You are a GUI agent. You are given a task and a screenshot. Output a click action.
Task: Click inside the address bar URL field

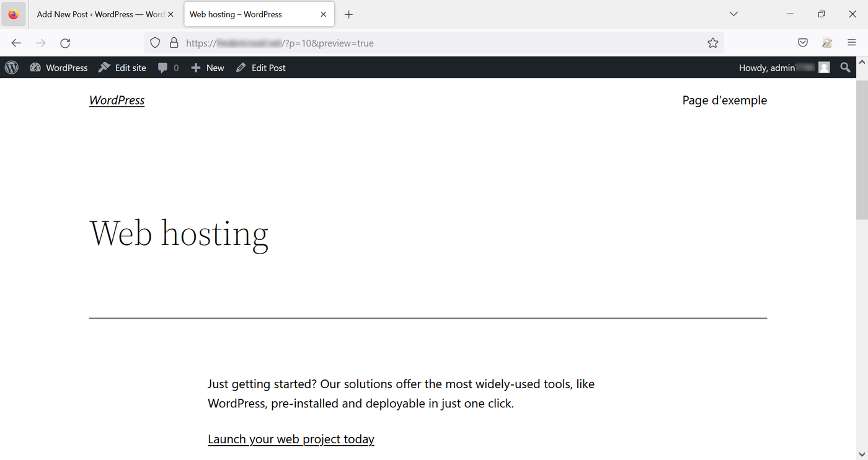click(x=372, y=43)
